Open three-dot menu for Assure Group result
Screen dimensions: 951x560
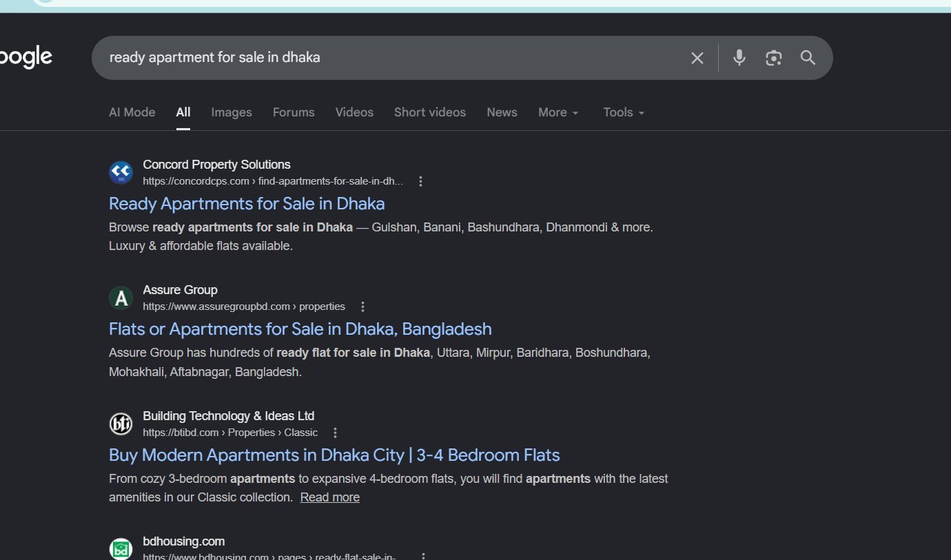pos(363,307)
